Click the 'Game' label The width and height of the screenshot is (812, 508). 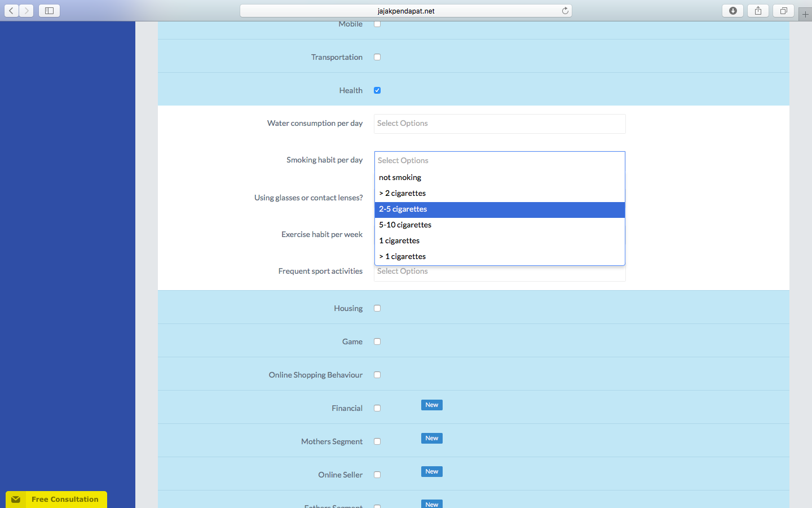352,341
